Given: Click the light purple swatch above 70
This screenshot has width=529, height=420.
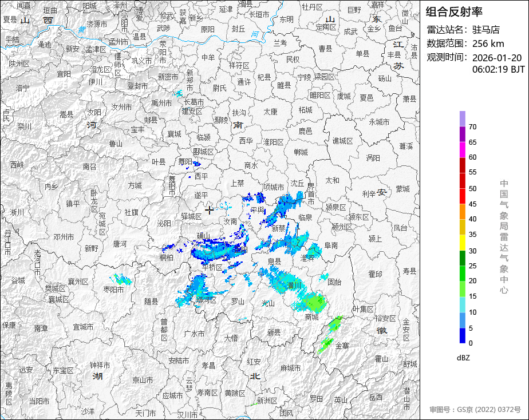Looking at the screenshot, I should point(462,118).
